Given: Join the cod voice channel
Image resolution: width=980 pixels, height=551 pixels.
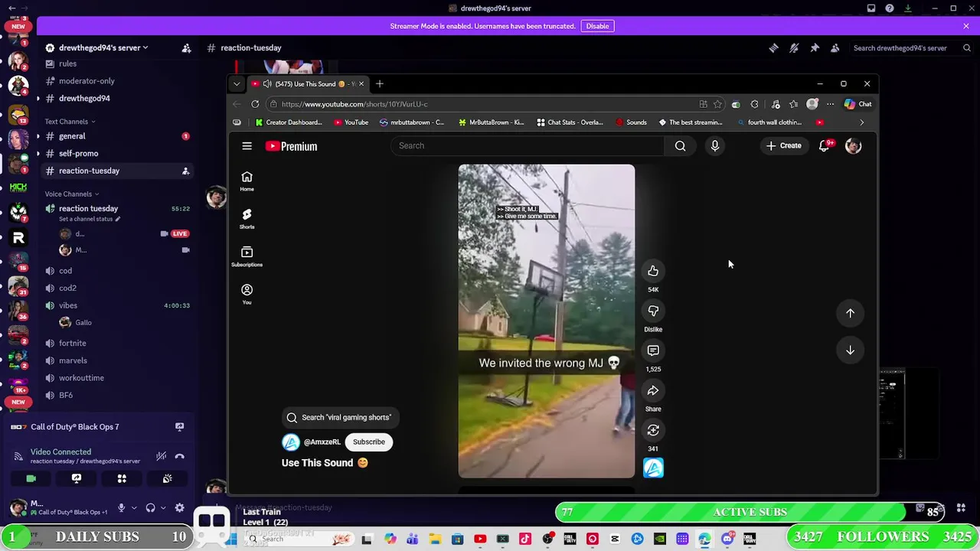Looking at the screenshot, I should click(66, 271).
